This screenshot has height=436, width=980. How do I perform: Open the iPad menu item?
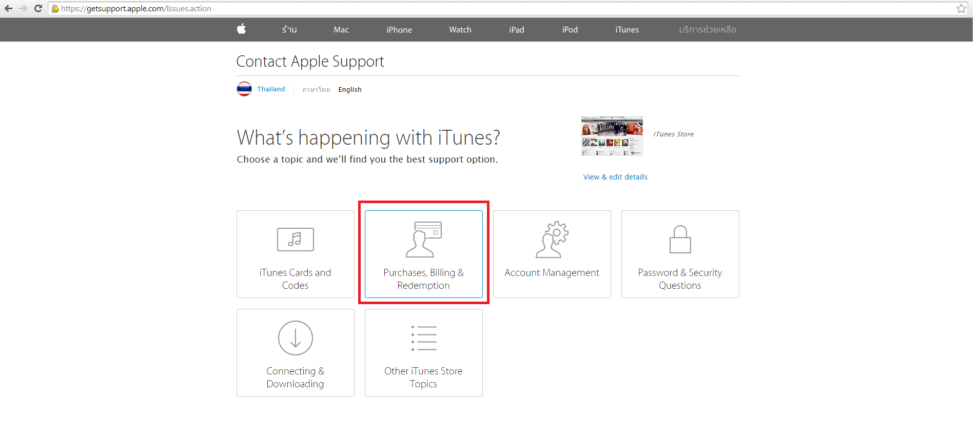click(x=517, y=30)
